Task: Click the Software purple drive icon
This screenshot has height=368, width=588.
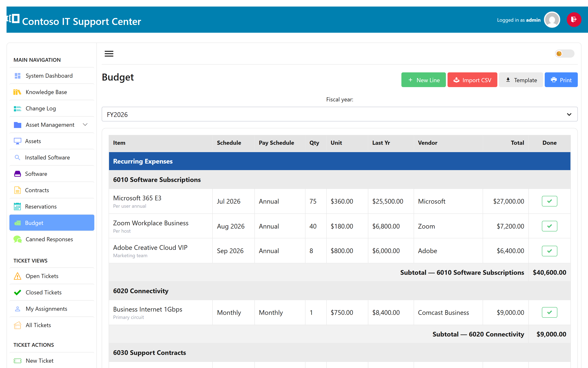Action: pyautogui.click(x=18, y=174)
